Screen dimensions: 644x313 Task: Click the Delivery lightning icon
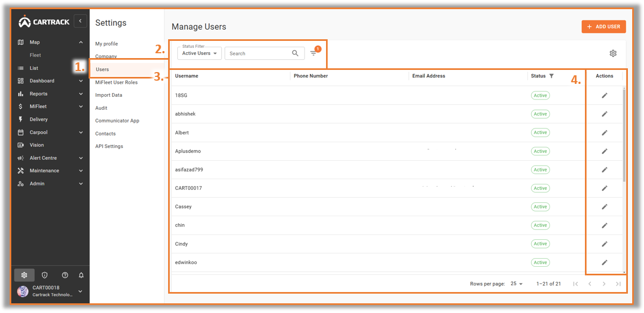[x=20, y=119]
